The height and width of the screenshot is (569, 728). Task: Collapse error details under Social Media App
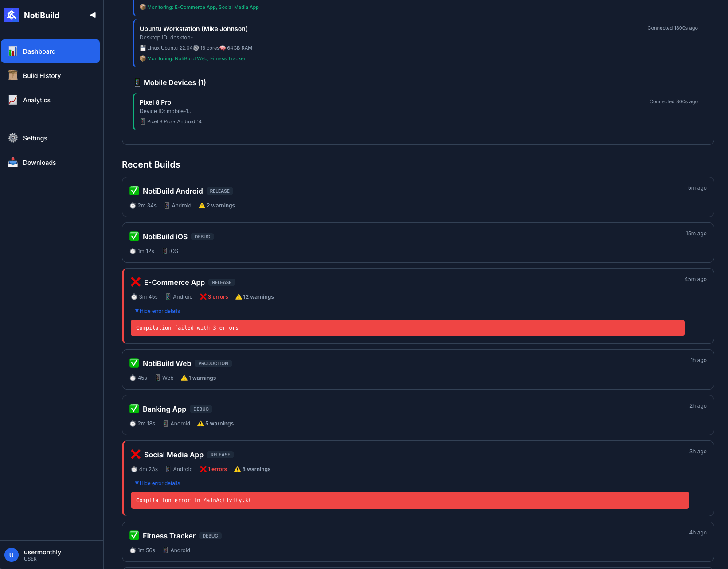click(157, 483)
